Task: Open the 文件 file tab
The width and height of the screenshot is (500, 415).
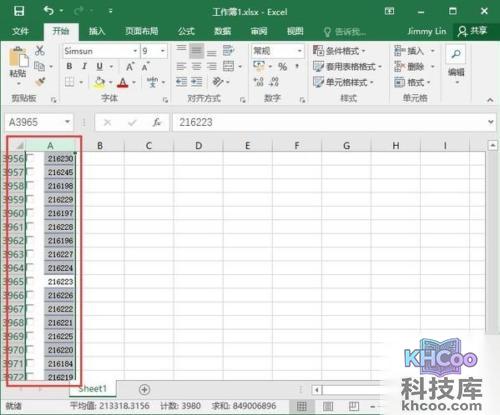Action: (20, 31)
